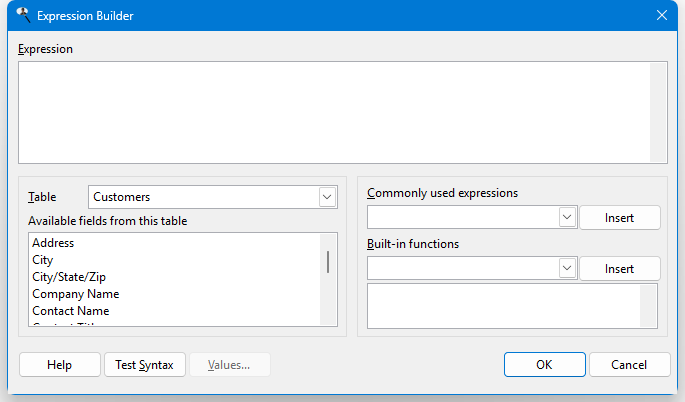685x402 pixels.
Task: Expand the Commonly used expressions dropdown
Action: coord(566,217)
